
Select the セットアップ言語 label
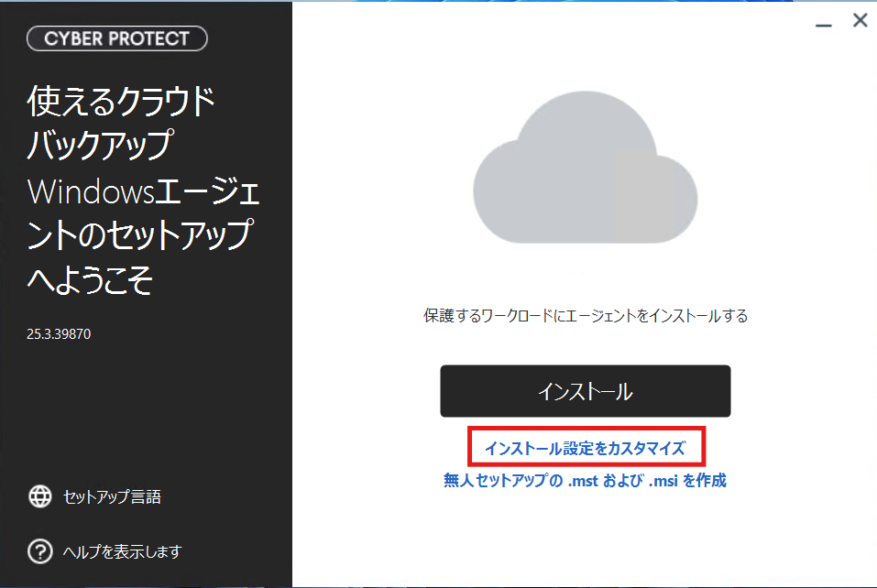pos(112,496)
